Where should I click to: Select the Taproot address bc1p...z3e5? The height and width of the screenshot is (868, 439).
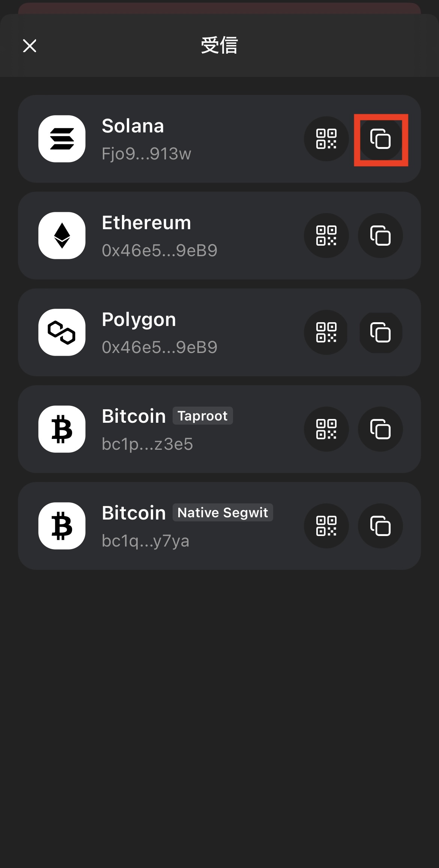tap(147, 444)
